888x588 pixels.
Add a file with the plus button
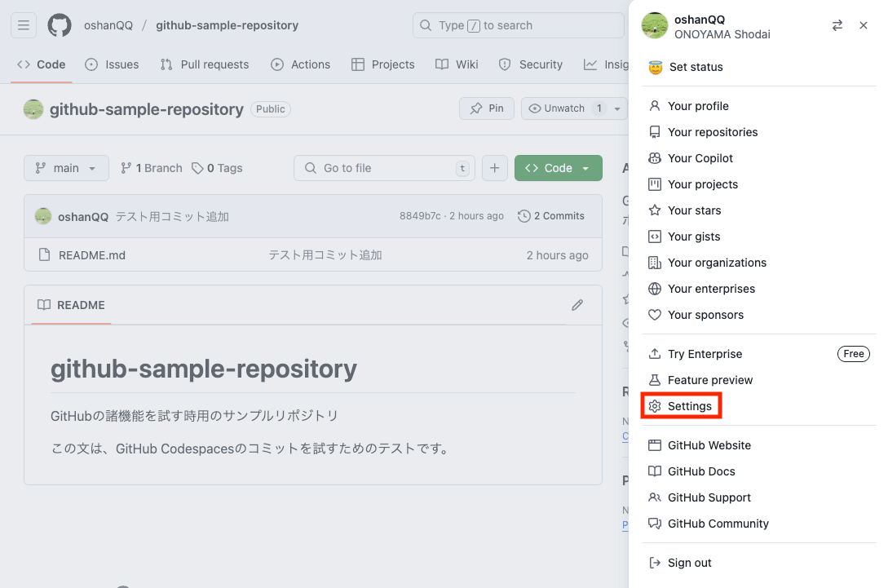tap(495, 168)
